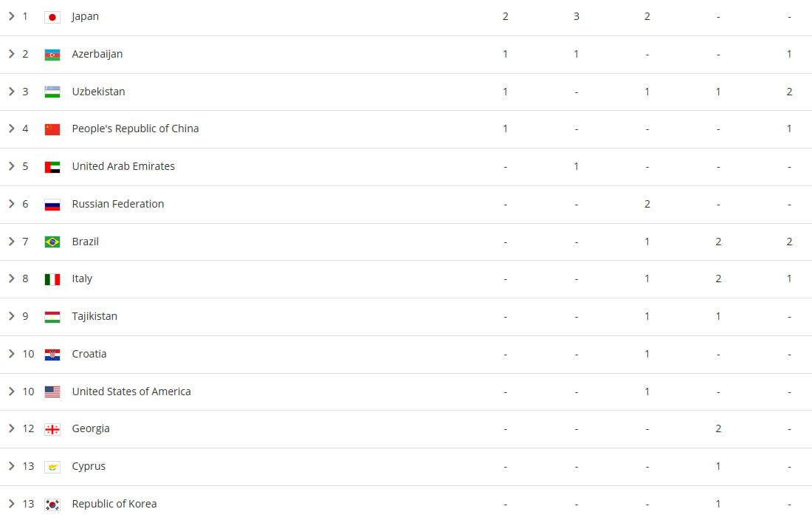The image size is (812, 523).
Task: Click the China flag icon
Action: click(52, 129)
